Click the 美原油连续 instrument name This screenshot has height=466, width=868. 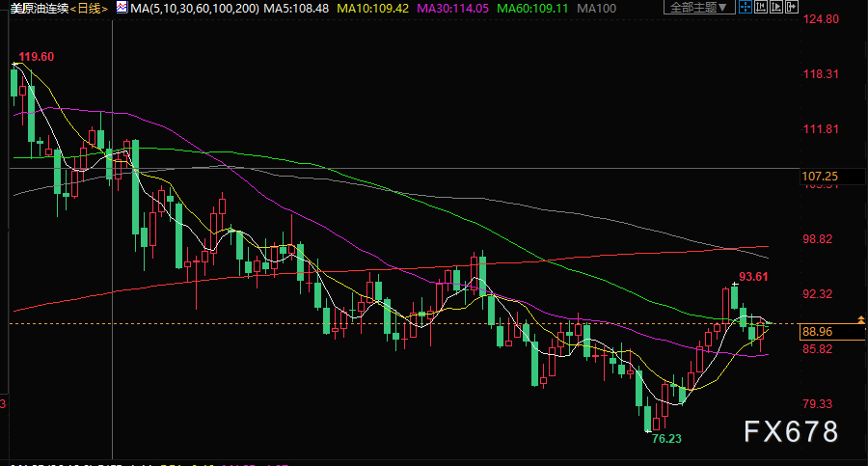click(x=37, y=8)
